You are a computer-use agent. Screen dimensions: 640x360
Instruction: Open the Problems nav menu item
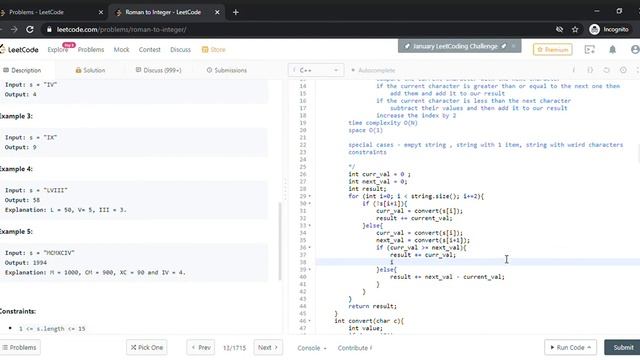coord(91,49)
